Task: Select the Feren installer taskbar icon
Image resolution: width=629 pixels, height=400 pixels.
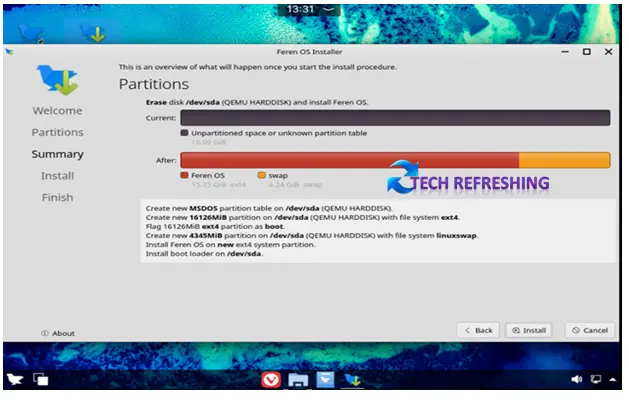Action: (352, 380)
